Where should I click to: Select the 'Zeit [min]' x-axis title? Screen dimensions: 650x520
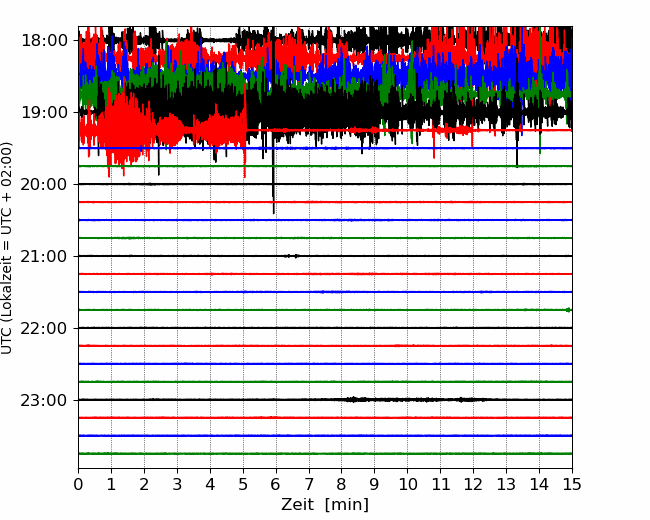[325, 505]
